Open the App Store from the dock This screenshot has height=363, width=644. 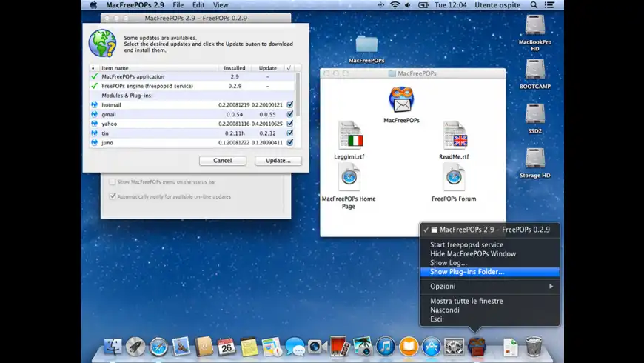coord(431,347)
